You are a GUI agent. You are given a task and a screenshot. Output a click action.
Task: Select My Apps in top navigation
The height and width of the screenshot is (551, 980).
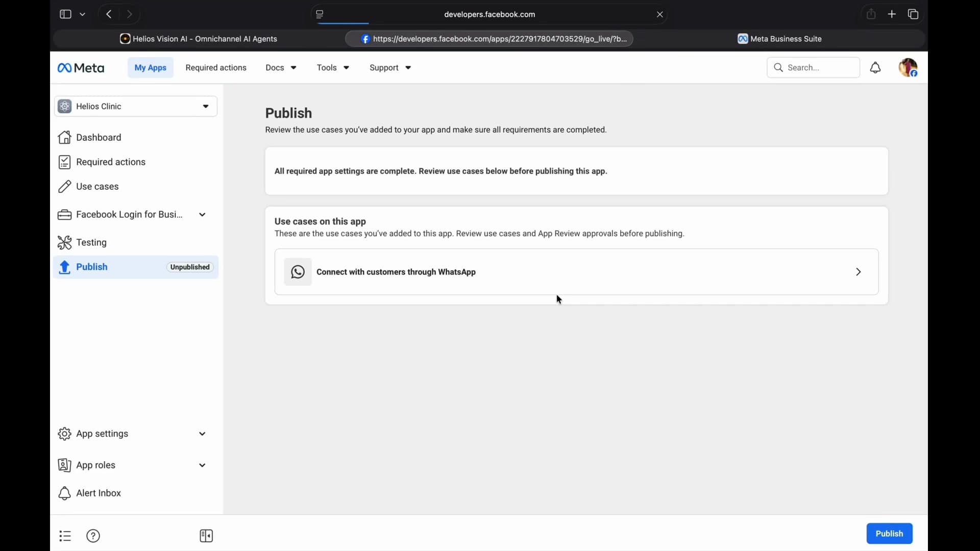click(151, 68)
